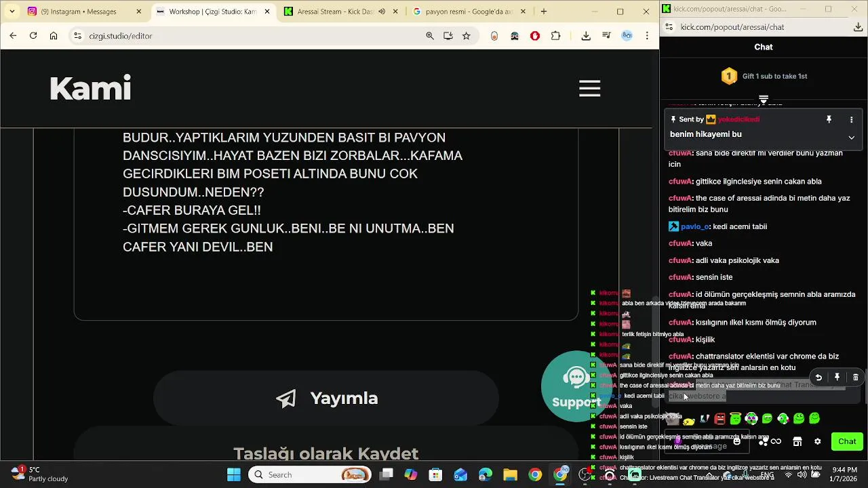Click the Gift 1 sub leaderboard banner
This screenshot has width=868, height=488.
tap(764, 76)
